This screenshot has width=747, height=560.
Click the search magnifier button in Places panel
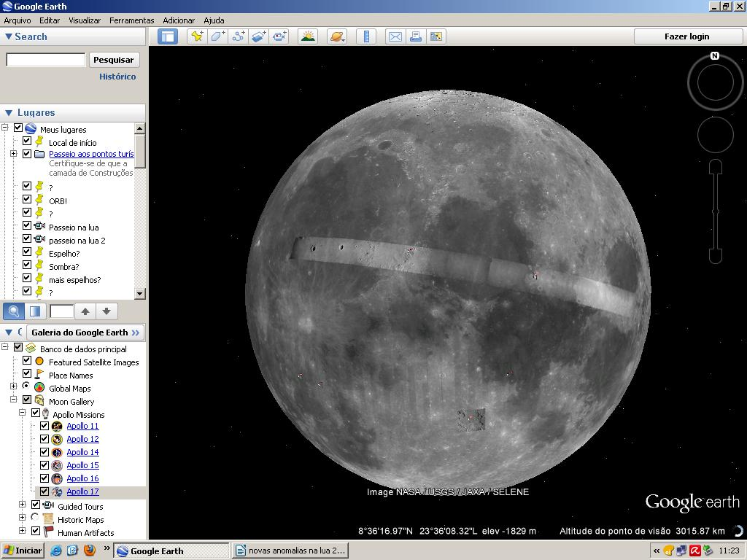(14, 311)
